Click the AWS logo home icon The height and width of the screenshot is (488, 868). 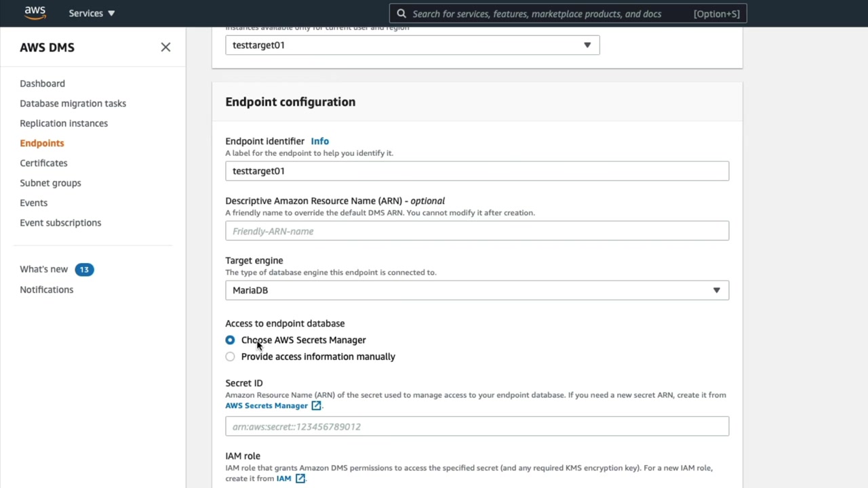point(35,13)
